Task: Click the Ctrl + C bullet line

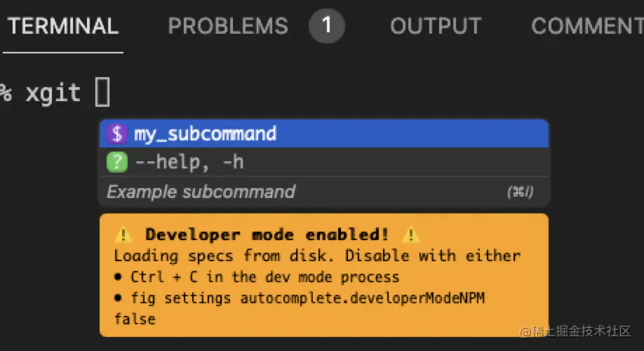Action: 257,277
